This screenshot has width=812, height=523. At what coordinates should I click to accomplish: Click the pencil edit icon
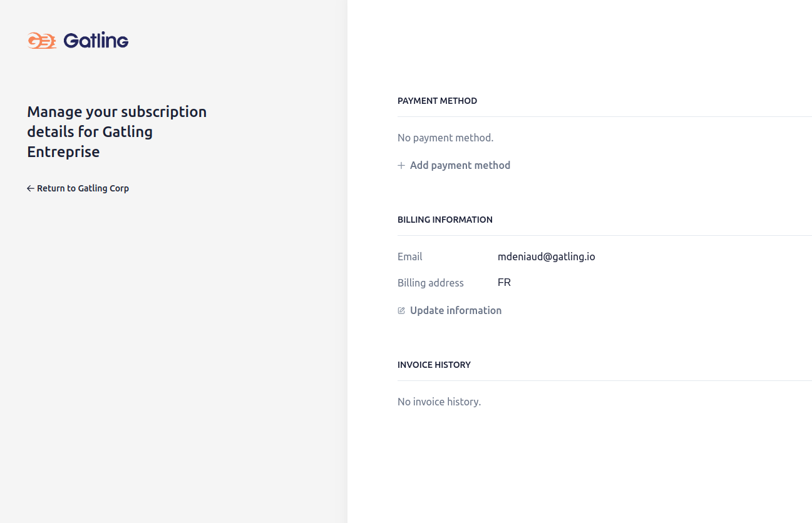(x=401, y=311)
